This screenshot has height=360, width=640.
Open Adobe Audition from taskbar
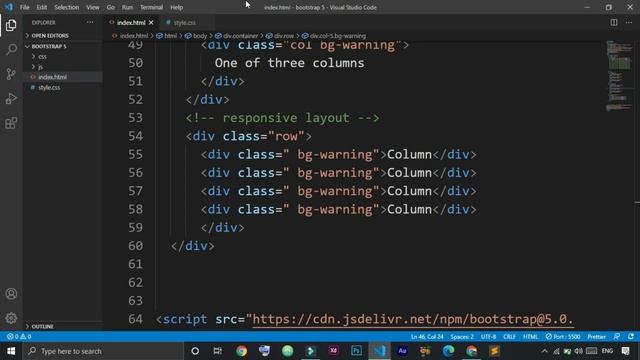coord(402,351)
